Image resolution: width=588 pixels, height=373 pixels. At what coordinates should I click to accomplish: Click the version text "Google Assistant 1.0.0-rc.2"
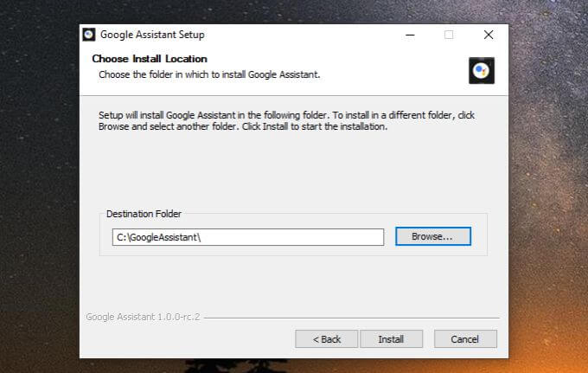click(x=142, y=317)
